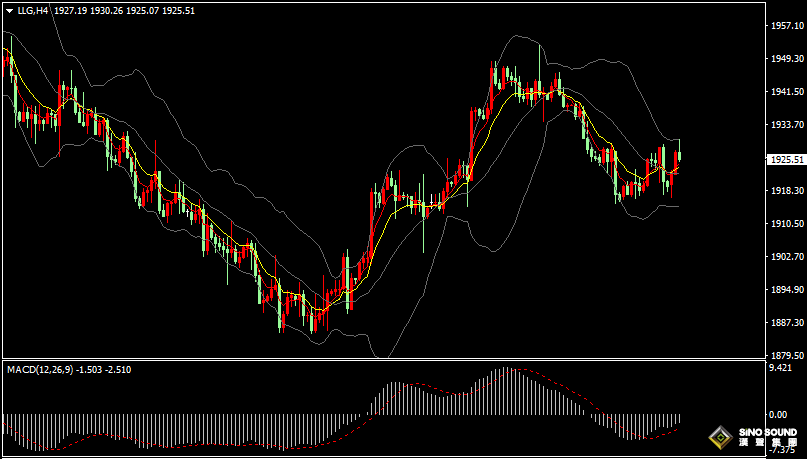Viewport: 807px width, 459px height.
Task: Click the current price tag 1925.51
Action: point(786,159)
